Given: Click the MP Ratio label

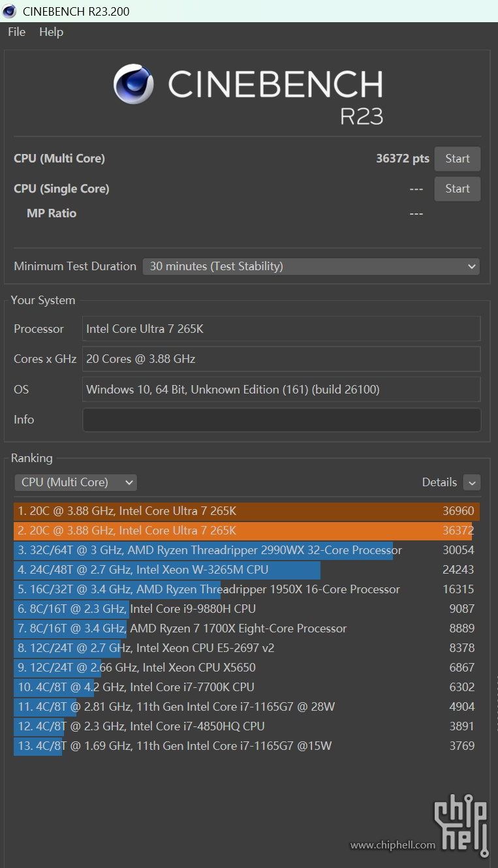Looking at the screenshot, I should coord(52,213).
